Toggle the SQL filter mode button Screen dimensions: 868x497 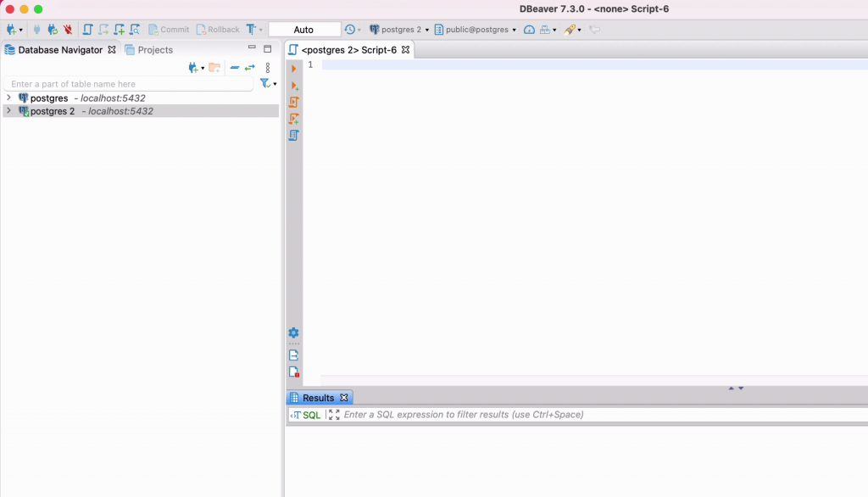306,415
